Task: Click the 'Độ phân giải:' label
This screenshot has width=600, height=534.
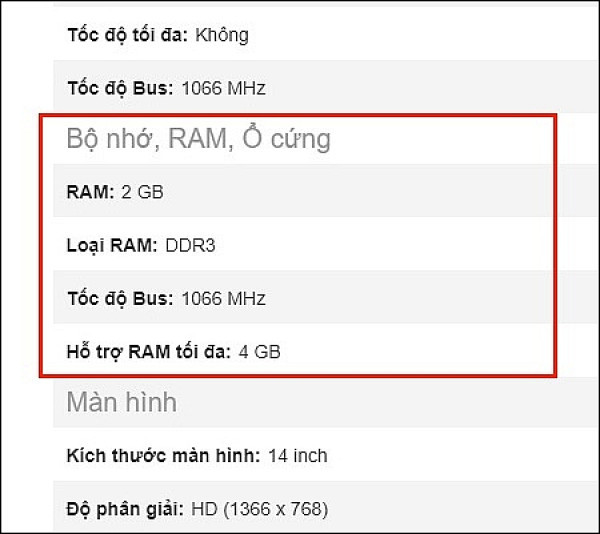Action: [123, 510]
